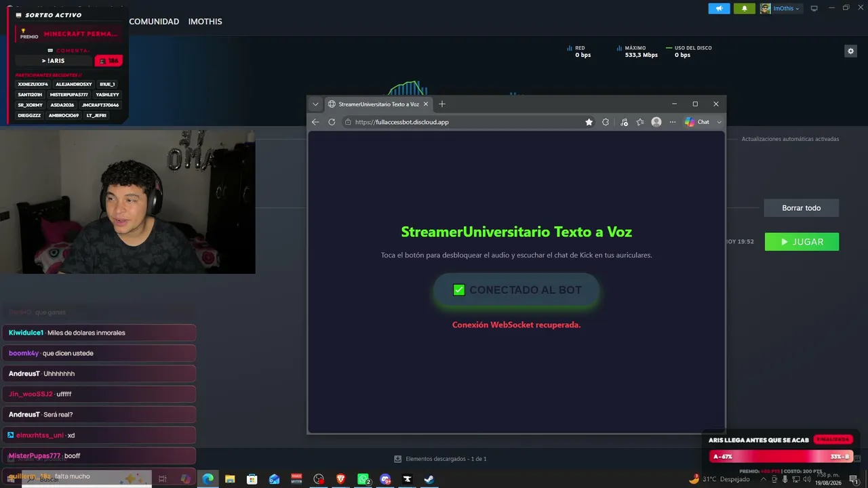This screenshot has height=488, width=868.
Task: Open a new browser tab
Action: click(x=442, y=104)
